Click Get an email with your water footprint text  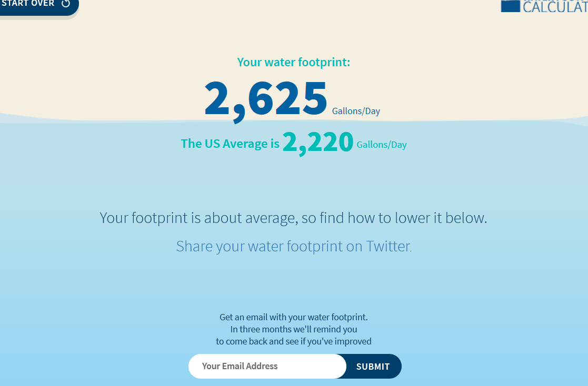[x=294, y=318]
